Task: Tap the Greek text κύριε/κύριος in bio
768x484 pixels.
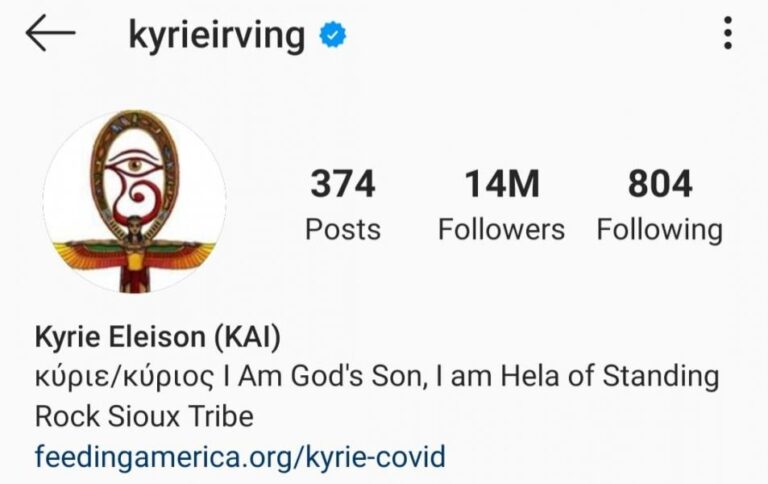Action: 124,377
